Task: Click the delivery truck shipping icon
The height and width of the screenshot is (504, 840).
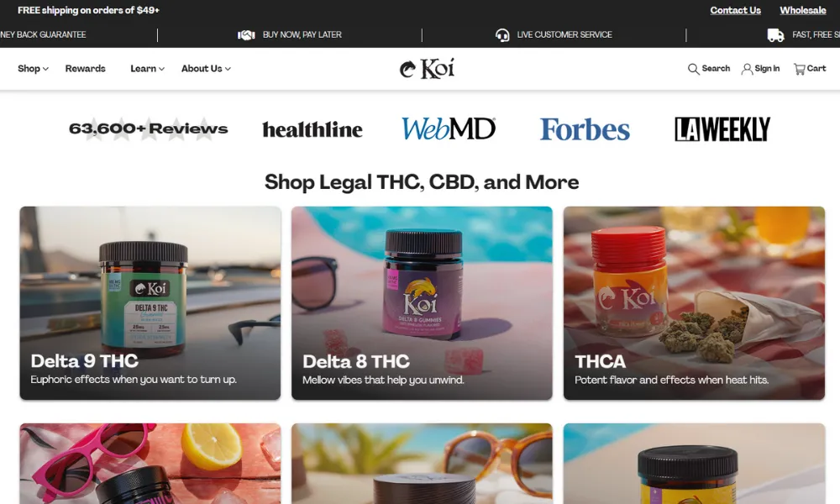Action: (775, 34)
